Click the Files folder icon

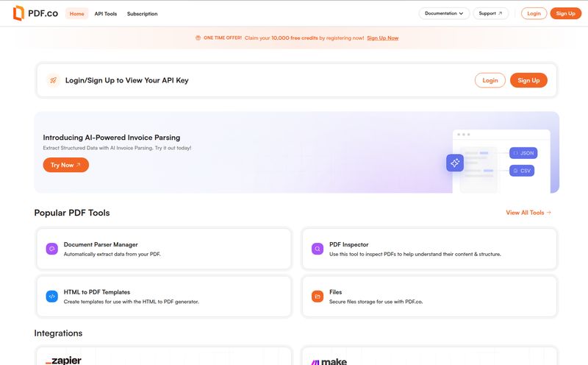point(318,297)
